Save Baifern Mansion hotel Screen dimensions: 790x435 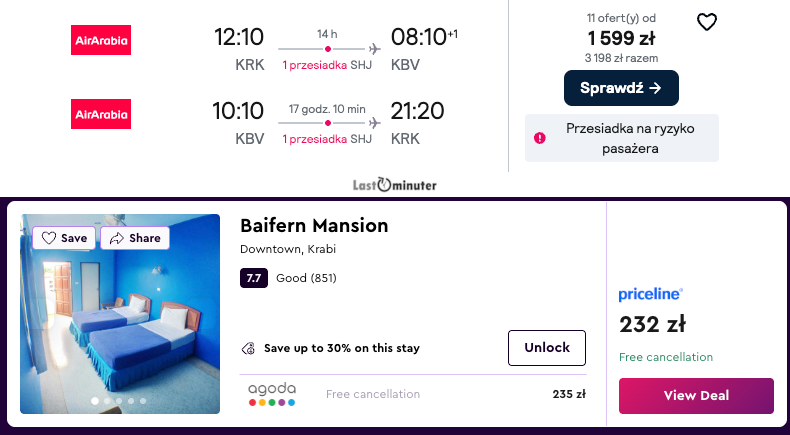64,238
